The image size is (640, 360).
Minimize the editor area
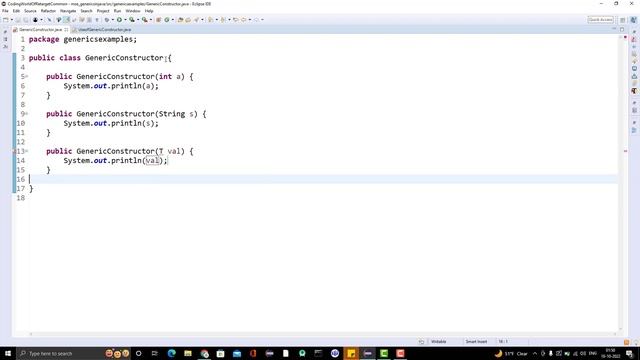pos(614,29)
